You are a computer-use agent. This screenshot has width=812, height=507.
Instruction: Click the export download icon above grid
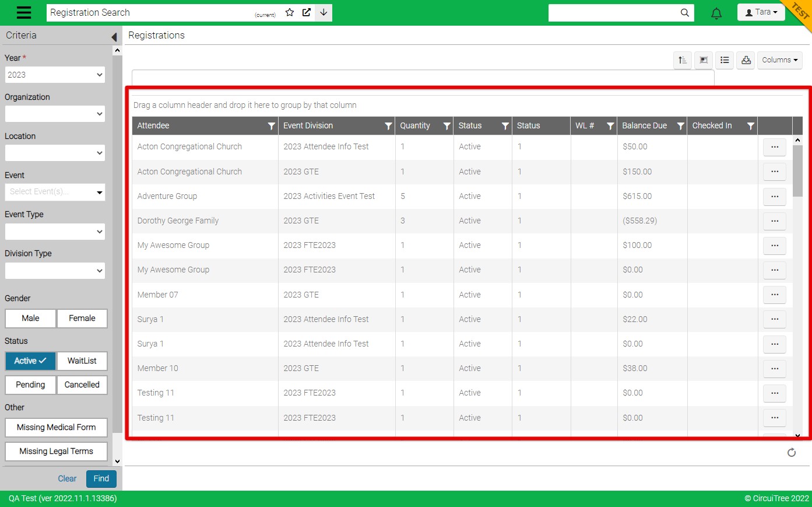coord(746,60)
